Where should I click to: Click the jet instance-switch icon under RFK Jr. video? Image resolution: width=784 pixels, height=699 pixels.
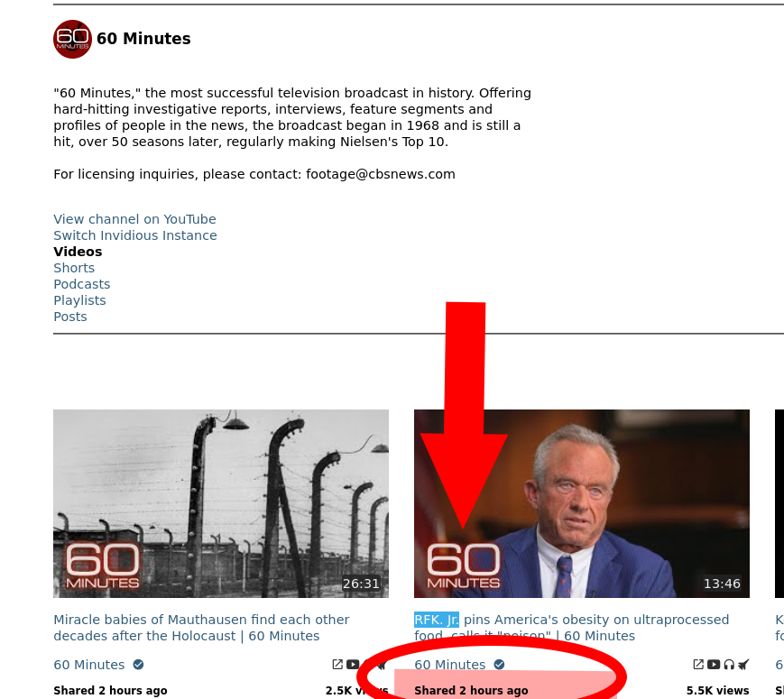[743, 664]
